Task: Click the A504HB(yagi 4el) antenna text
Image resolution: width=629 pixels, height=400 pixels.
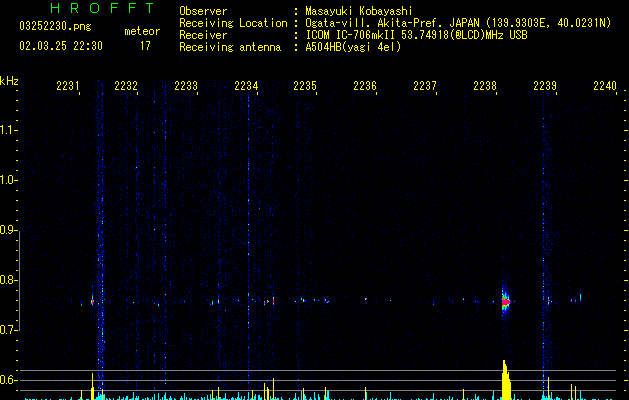Action: tap(353, 47)
